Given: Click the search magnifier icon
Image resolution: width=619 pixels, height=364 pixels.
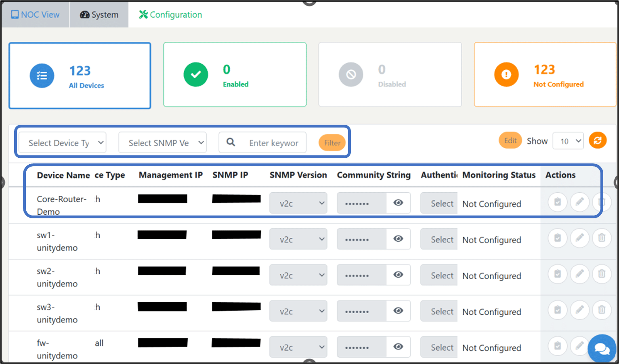Looking at the screenshot, I should pos(231,142).
